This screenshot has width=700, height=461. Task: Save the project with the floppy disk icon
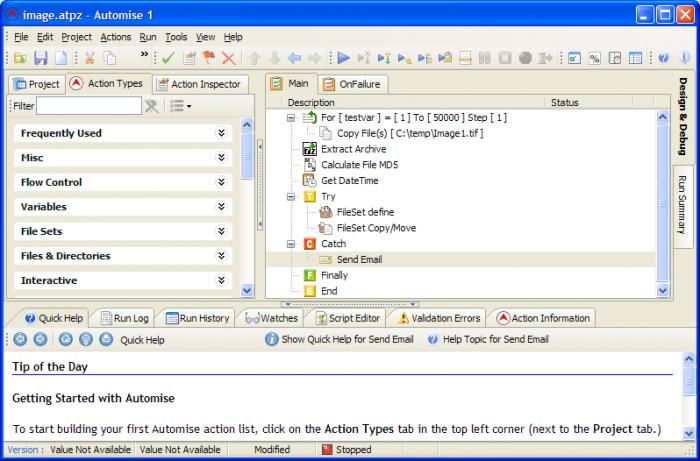[41, 58]
